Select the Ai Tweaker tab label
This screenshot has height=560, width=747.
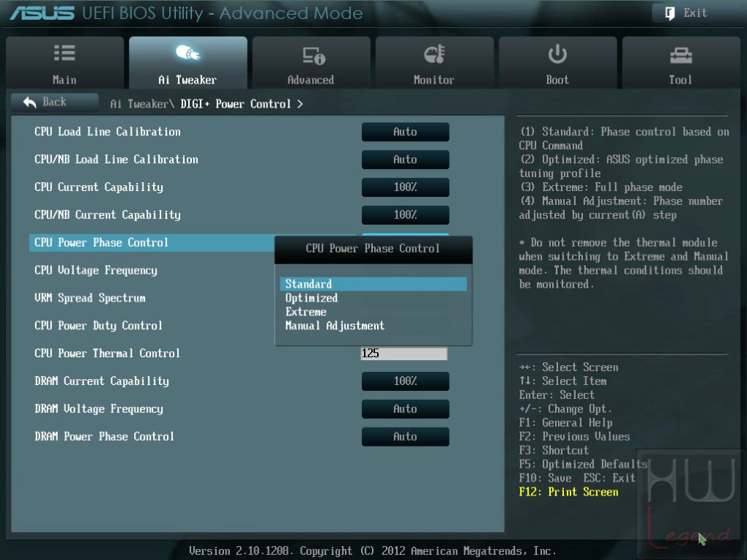187,80
